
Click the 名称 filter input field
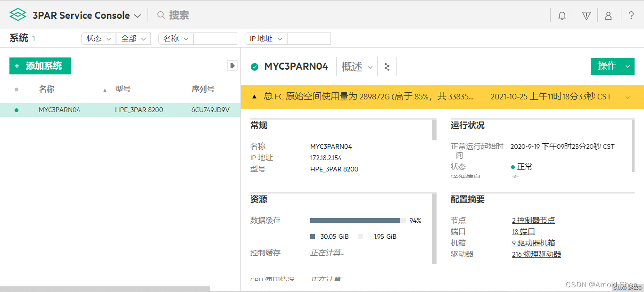coord(215,39)
